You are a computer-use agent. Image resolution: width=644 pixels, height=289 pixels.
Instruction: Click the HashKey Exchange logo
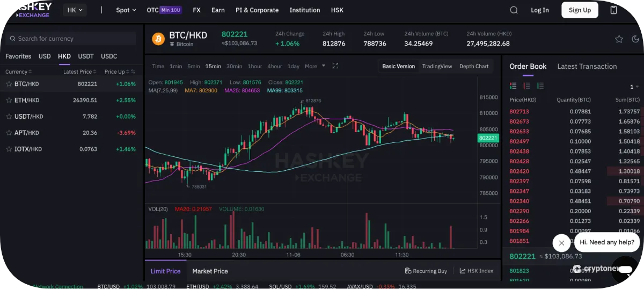[33, 10]
